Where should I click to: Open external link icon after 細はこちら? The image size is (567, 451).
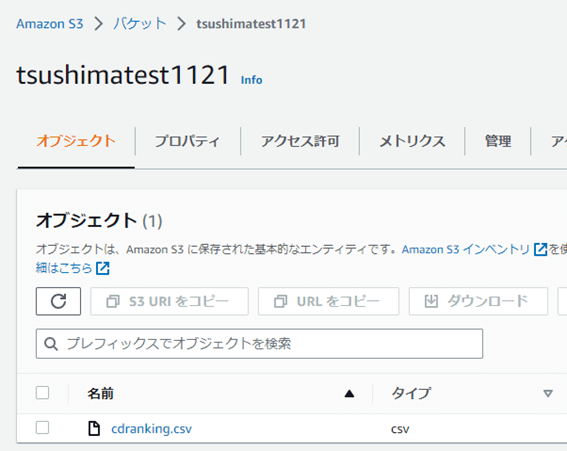coord(103,268)
